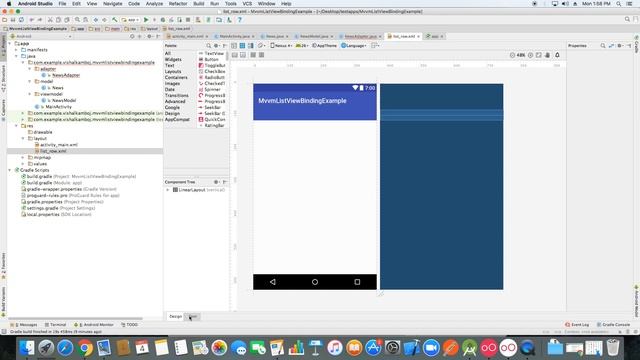Collapse the layout folder
This screenshot has height=360, width=640.
click(23, 138)
